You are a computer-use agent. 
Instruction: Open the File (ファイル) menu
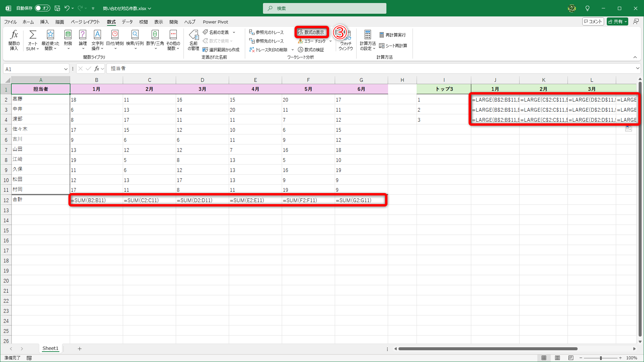(x=10, y=22)
